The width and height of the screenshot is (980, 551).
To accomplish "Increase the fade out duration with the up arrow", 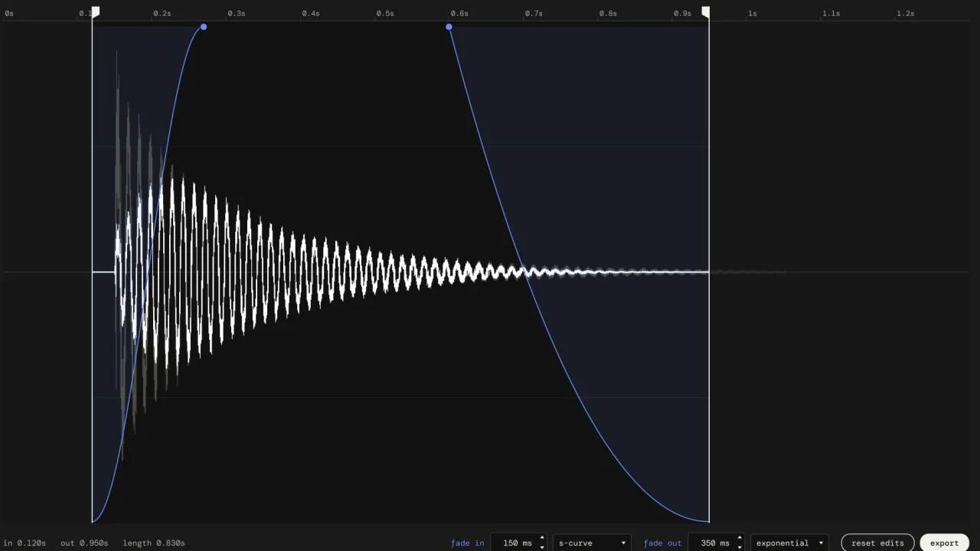I will (740, 538).
